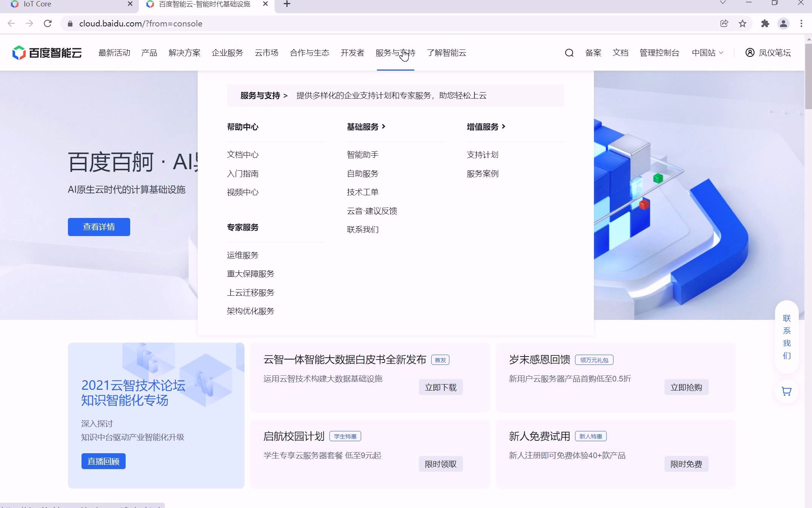
Task: Click the share page icon in the address bar
Action: [x=724, y=23]
